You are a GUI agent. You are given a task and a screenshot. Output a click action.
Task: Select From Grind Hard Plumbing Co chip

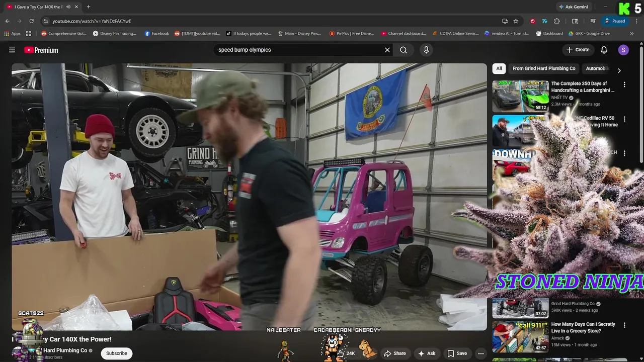tap(544, 68)
